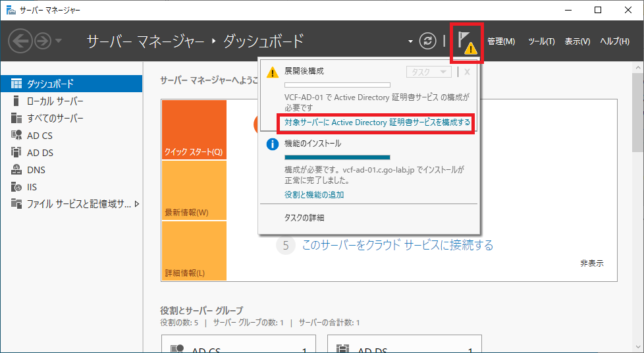This screenshot has width=644, height=353.
Task: Click the 展開後構成 notification title
Action: (304, 71)
